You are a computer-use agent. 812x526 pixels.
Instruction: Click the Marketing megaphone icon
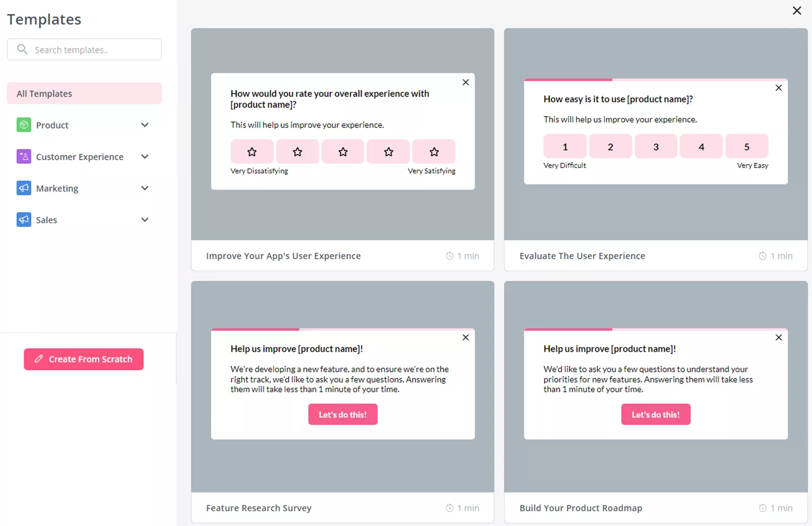[x=23, y=188]
